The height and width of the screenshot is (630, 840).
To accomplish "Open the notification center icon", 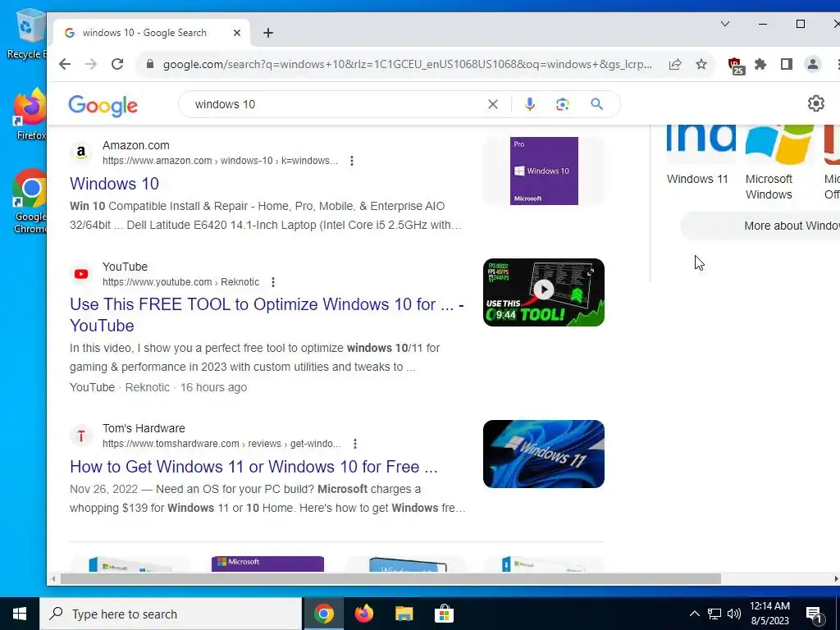I will 815,614.
